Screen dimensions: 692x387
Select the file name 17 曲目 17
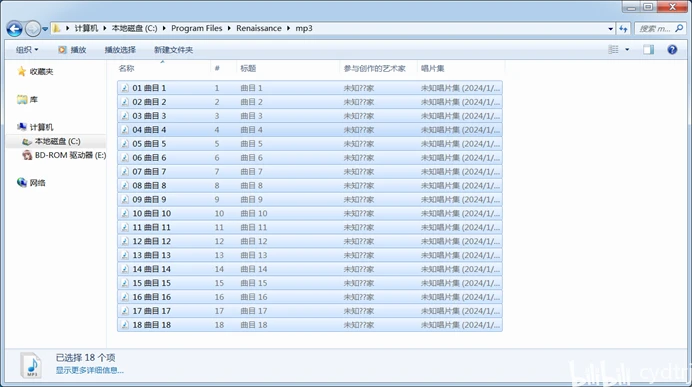tap(151, 311)
